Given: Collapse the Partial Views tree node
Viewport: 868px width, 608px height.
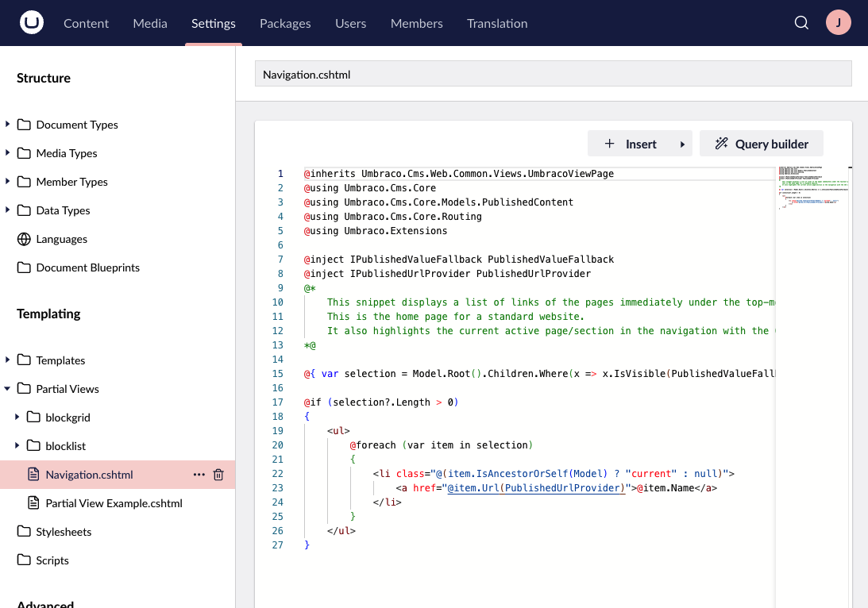Looking at the screenshot, I should [7, 388].
